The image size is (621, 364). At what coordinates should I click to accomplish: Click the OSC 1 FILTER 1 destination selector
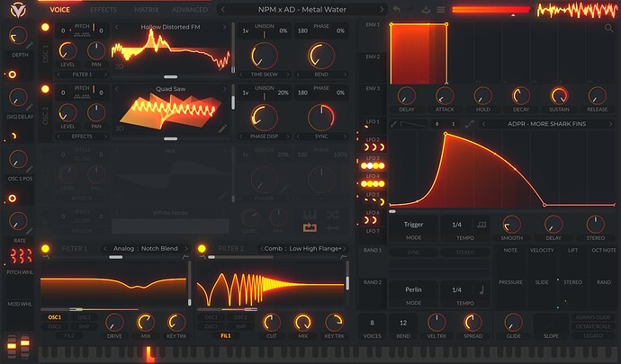point(82,75)
